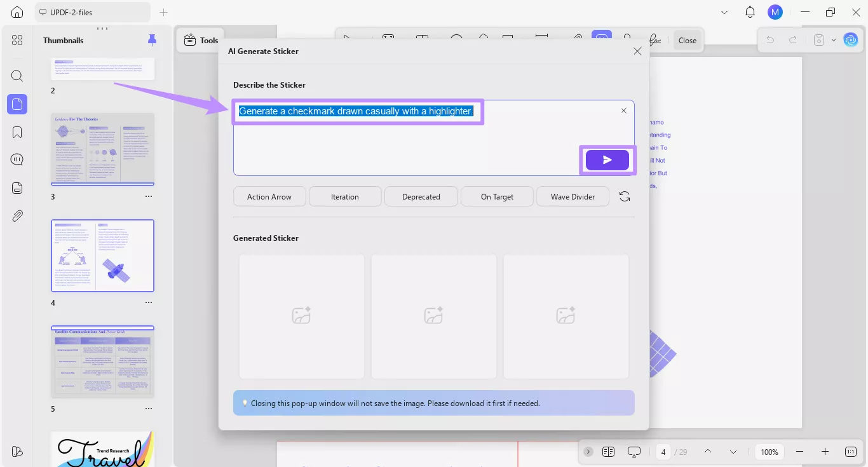Open a new tab with the plus button
The width and height of the screenshot is (868, 467).
click(164, 12)
